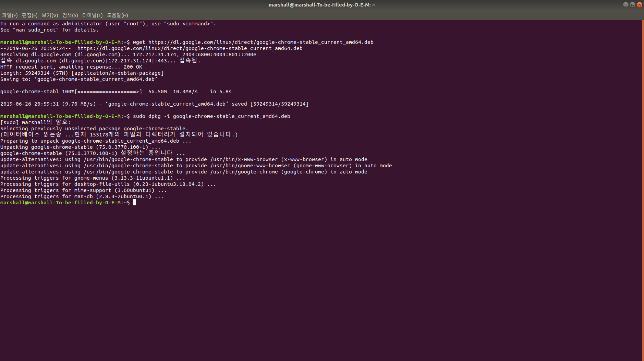The image size is (644, 361).
Task: Open the 터미널(T) menu
Action: pos(92,15)
